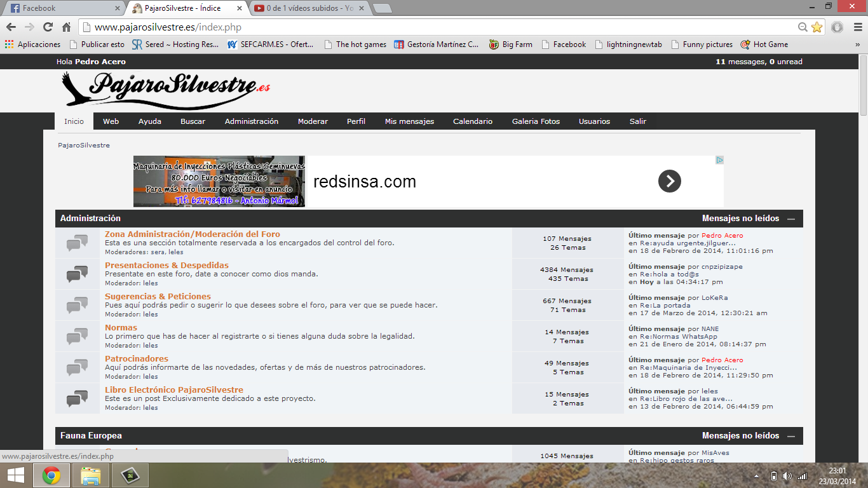Viewport: 868px width, 488px height.
Task: Open the Chrome menu hamburger icon
Action: [857, 27]
